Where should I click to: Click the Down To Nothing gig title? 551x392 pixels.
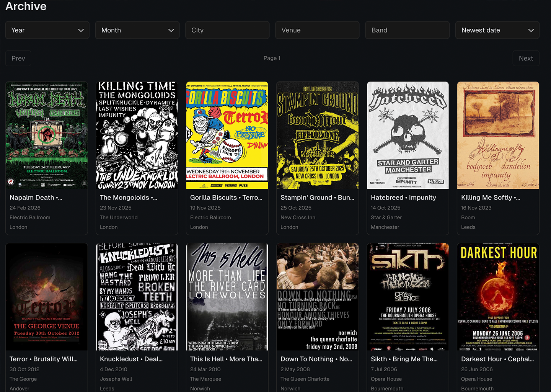[316, 359]
